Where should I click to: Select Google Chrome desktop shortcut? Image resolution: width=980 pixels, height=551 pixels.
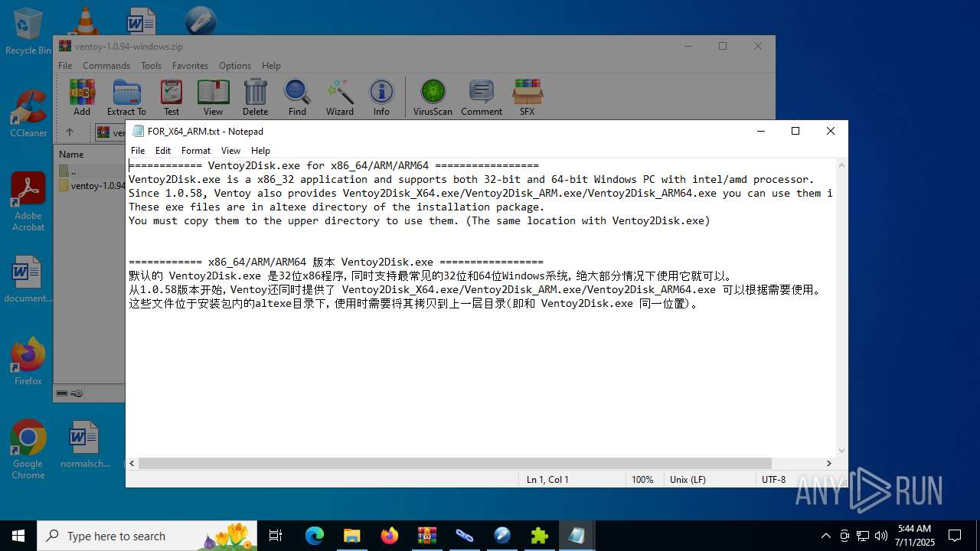[28, 450]
